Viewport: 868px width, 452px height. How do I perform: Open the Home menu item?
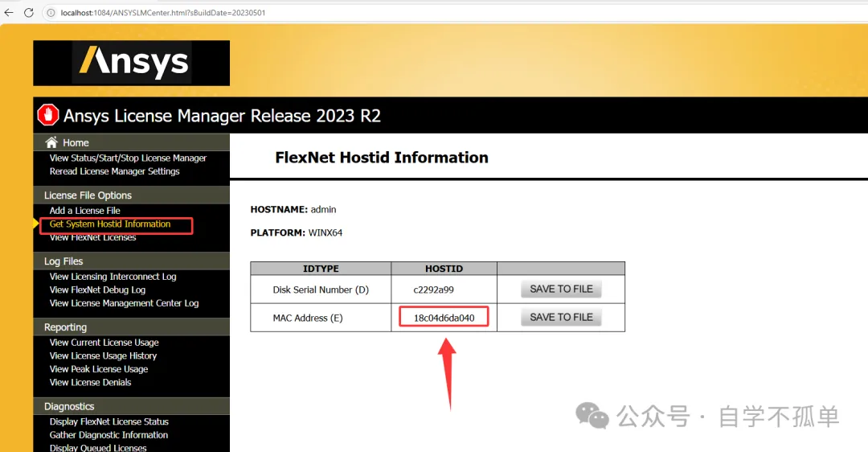point(76,143)
